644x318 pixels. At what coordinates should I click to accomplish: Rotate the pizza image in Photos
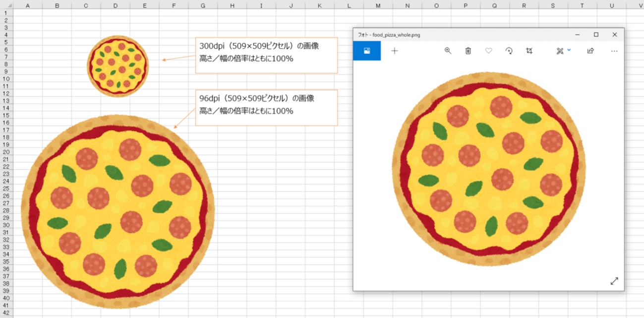click(x=509, y=51)
